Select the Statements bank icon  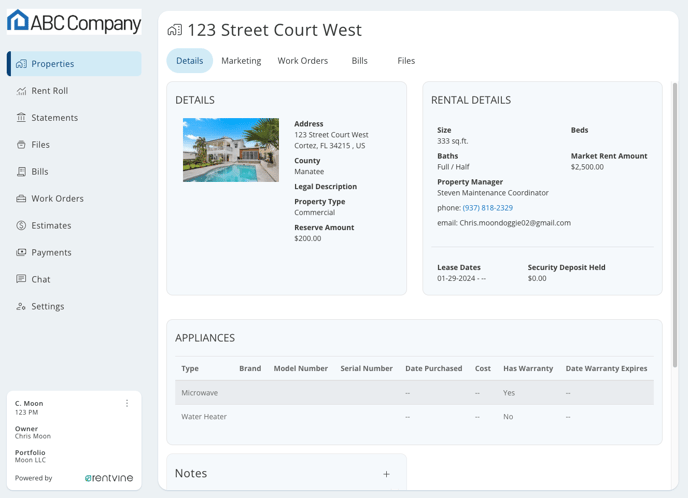(21, 118)
